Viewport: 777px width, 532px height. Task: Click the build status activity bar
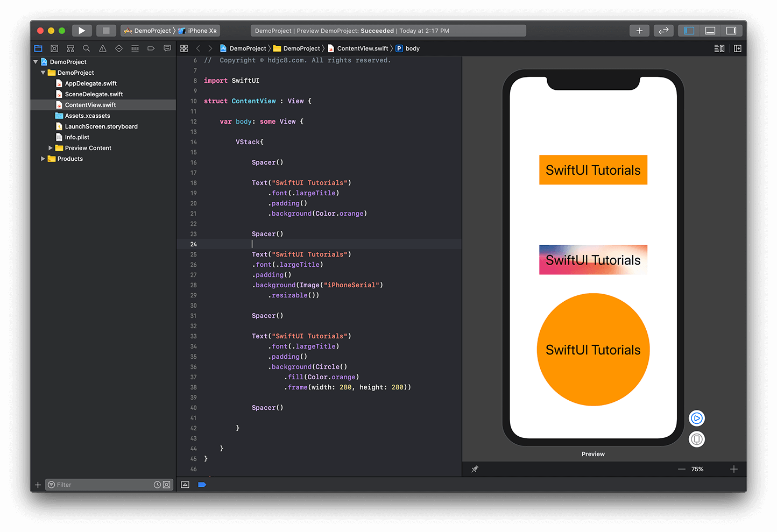(388, 31)
